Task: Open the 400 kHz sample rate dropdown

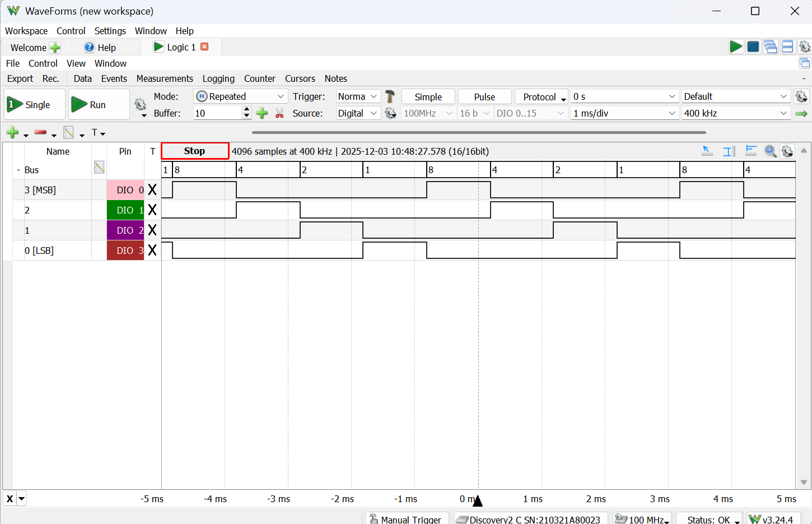Action: 735,113
